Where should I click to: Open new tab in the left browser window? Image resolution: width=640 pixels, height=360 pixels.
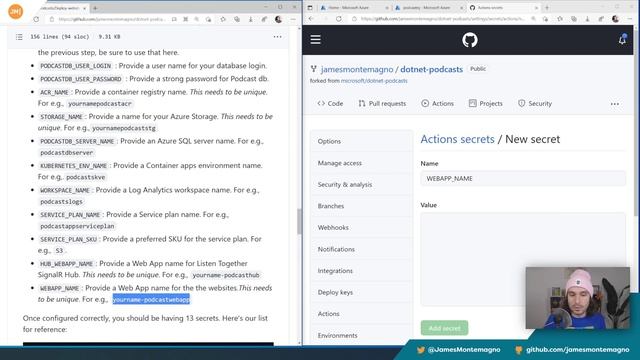click(95, 8)
